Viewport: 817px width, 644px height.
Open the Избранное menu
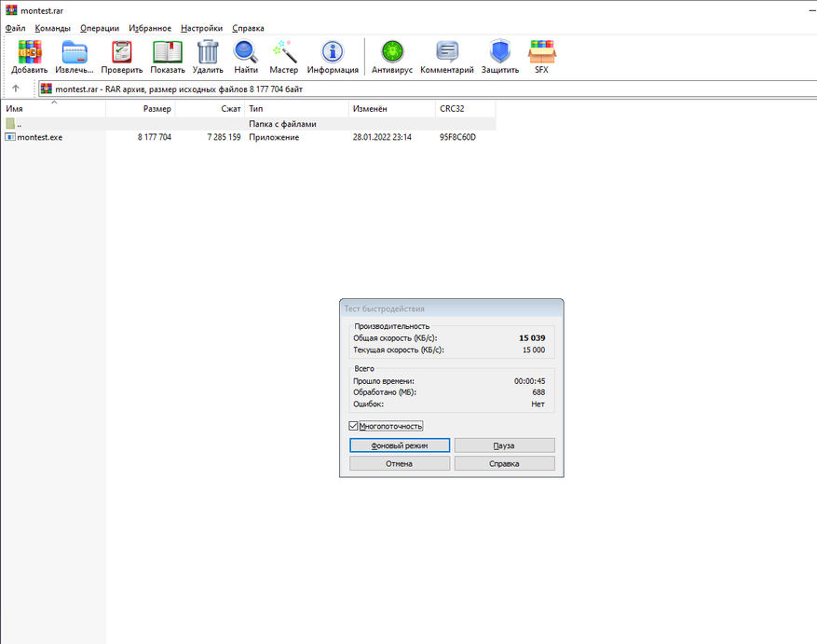coord(150,28)
